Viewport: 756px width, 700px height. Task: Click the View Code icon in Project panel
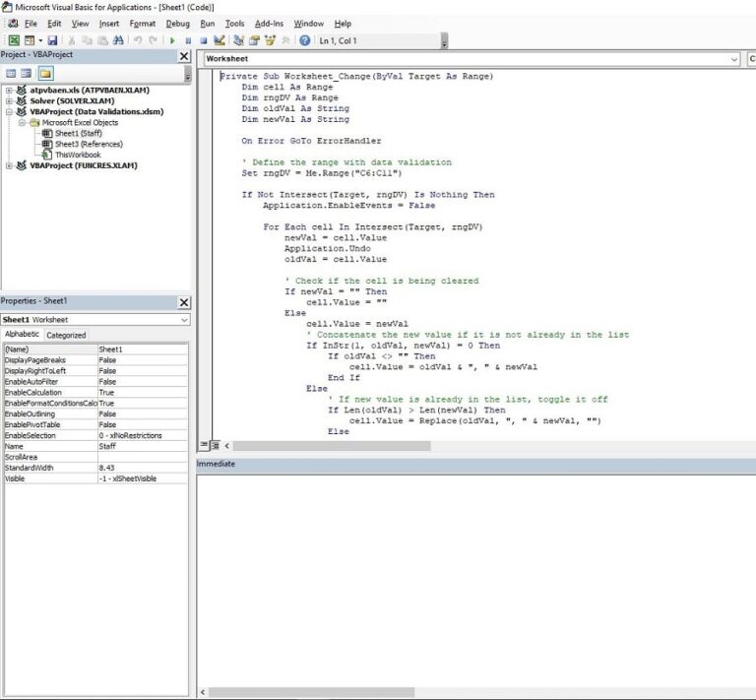point(11,74)
